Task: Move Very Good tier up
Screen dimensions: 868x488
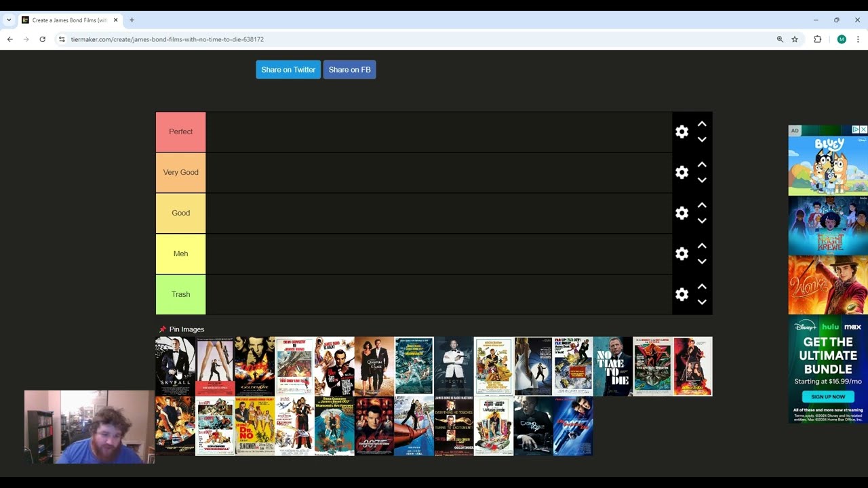Action: [x=702, y=165]
